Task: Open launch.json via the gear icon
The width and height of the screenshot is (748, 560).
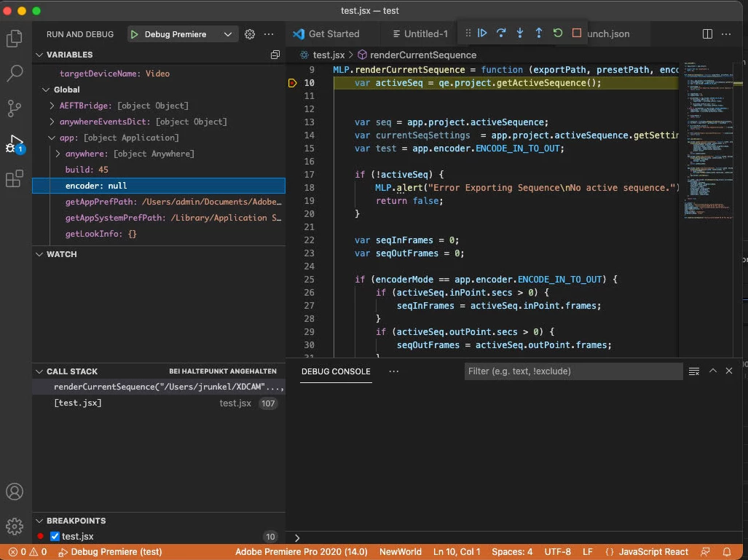Action: [250, 34]
